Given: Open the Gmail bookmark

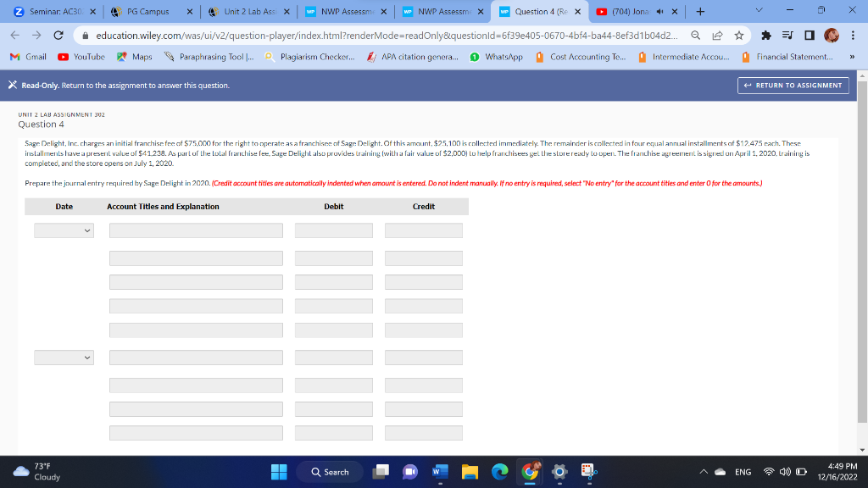Looking at the screenshot, I should [x=28, y=57].
